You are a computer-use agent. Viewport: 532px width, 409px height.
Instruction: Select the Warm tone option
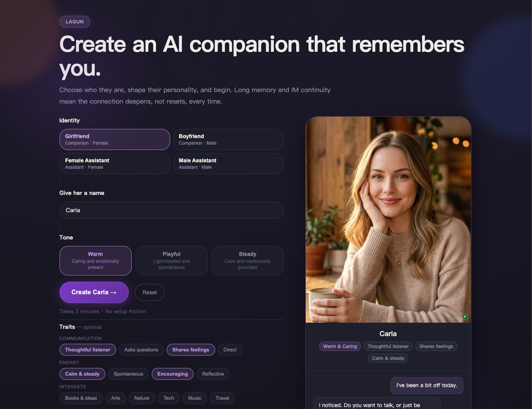[95, 261]
